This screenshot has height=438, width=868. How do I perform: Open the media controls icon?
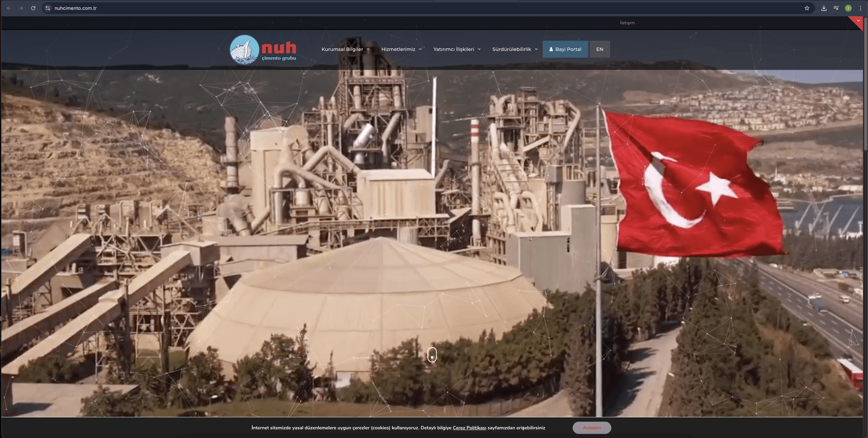coord(836,8)
